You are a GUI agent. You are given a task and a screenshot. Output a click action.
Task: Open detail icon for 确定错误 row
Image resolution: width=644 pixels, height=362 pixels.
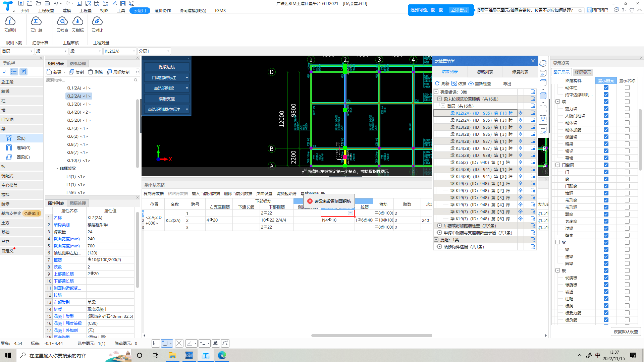533,92
